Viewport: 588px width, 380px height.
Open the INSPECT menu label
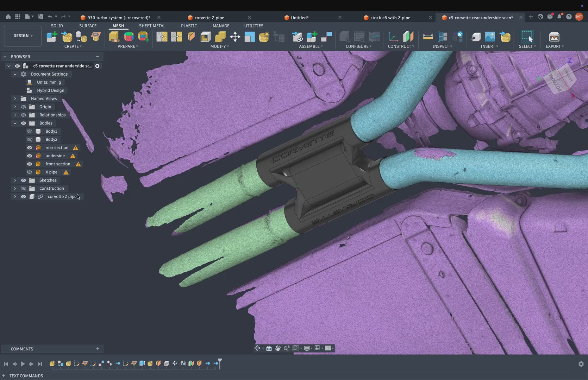tap(442, 46)
